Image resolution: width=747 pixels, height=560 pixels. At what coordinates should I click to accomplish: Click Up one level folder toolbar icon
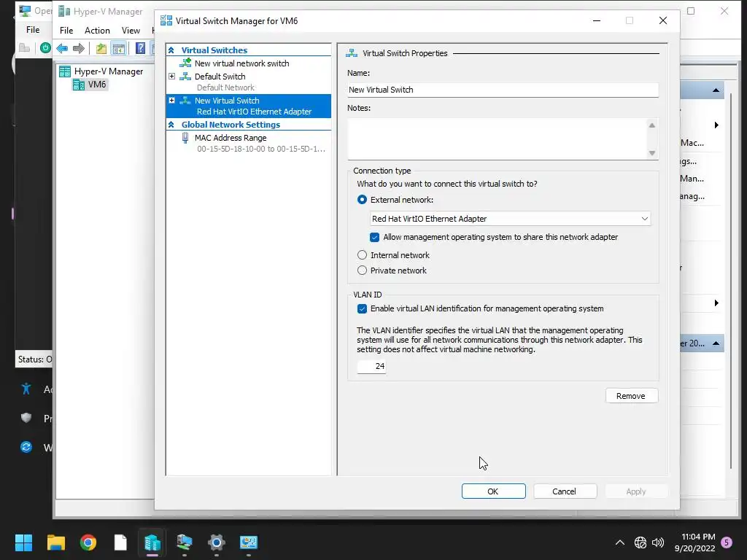(101, 48)
